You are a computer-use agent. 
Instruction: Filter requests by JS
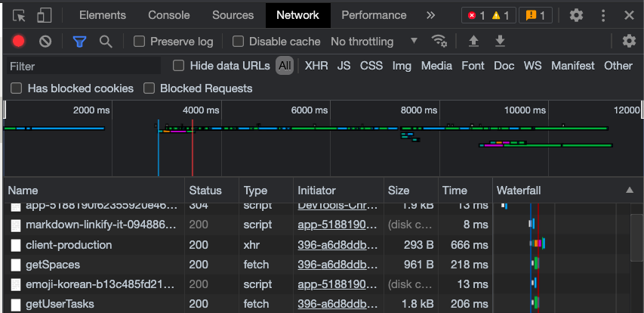344,66
